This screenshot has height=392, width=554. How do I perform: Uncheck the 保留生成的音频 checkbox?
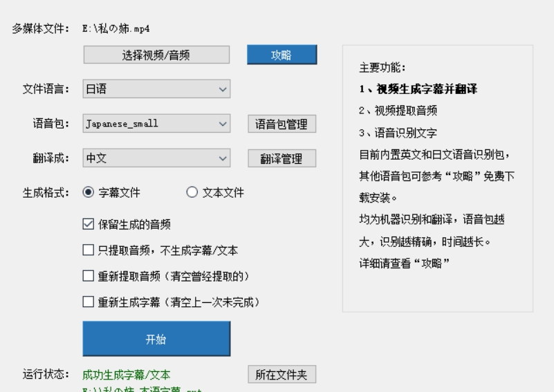pos(89,223)
